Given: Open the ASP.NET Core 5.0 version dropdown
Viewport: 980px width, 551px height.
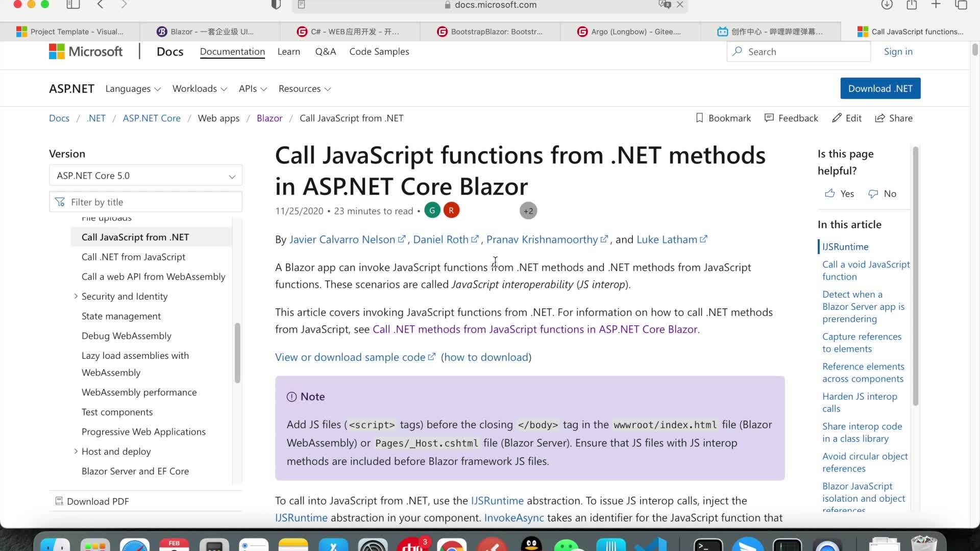Looking at the screenshot, I should coord(145,175).
